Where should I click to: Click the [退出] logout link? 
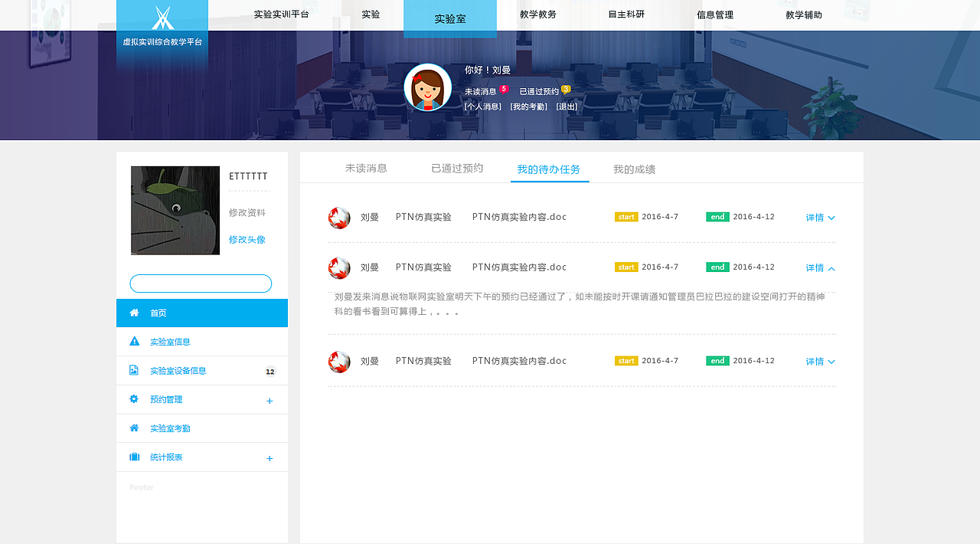pyautogui.click(x=567, y=107)
